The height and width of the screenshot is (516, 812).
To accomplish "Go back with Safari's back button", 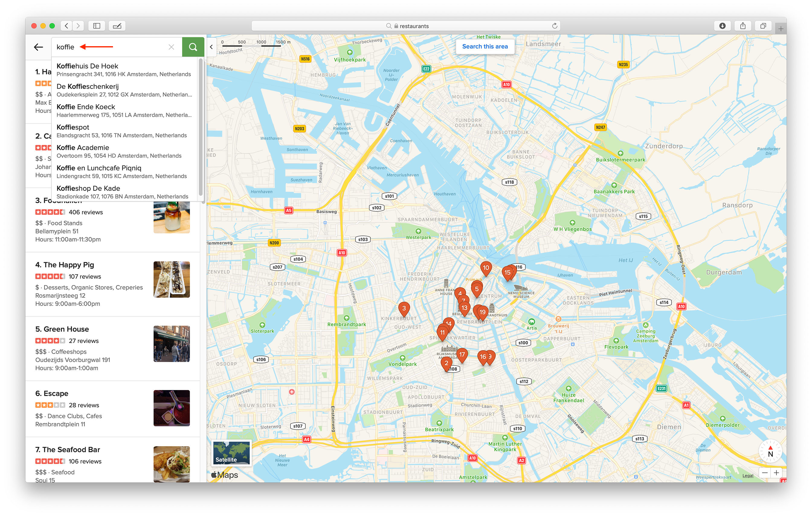I will click(66, 26).
